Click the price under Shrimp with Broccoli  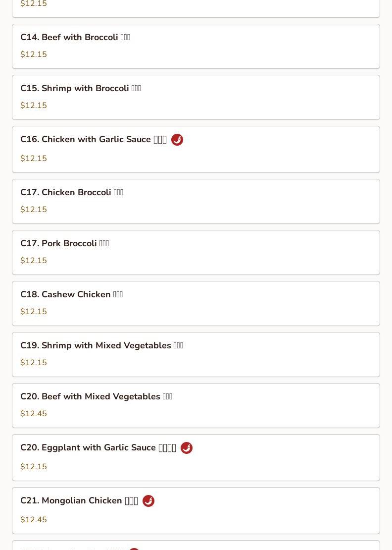[34, 106]
